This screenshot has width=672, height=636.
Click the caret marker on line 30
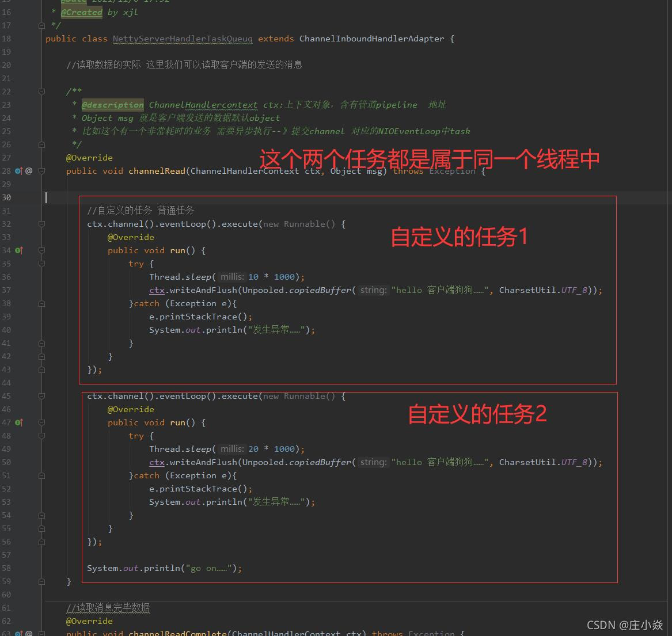[46, 197]
